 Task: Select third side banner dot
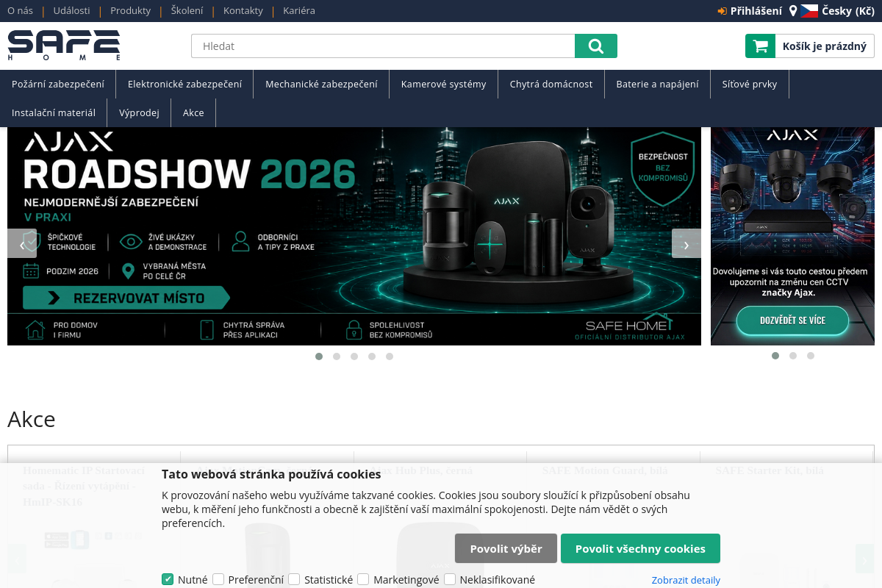click(811, 356)
